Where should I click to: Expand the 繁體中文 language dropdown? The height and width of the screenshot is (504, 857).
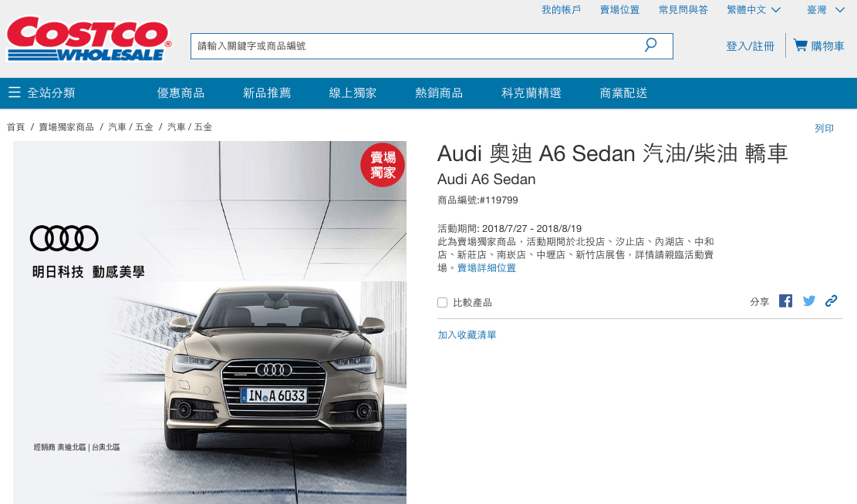click(753, 9)
